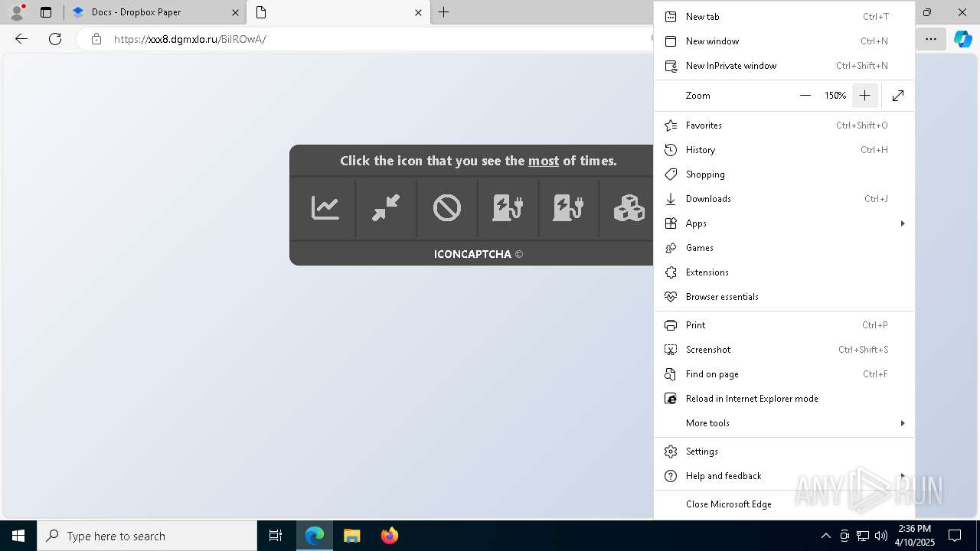The height and width of the screenshot is (551, 980).
Task: Click the first charging station captcha icon
Action: click(508, 207)
